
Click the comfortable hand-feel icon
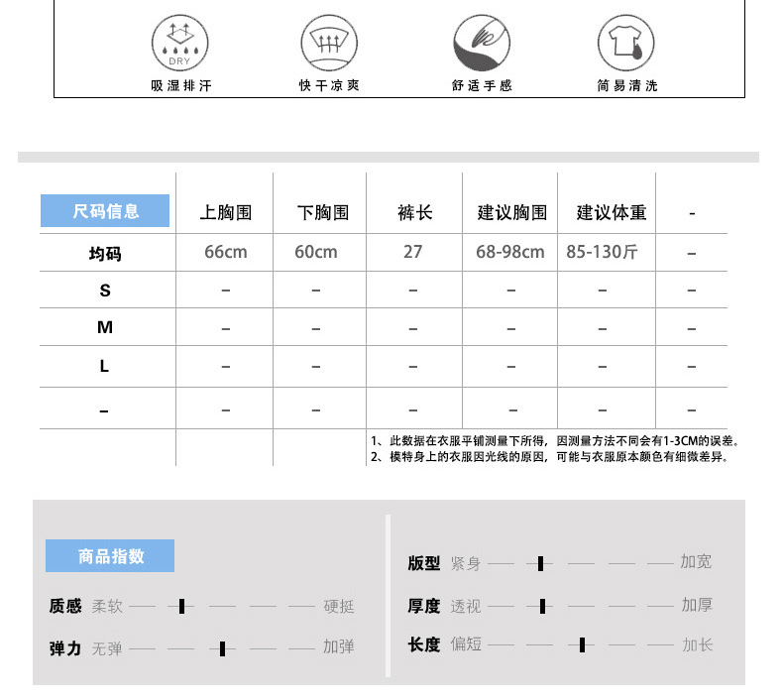[482, 43]
